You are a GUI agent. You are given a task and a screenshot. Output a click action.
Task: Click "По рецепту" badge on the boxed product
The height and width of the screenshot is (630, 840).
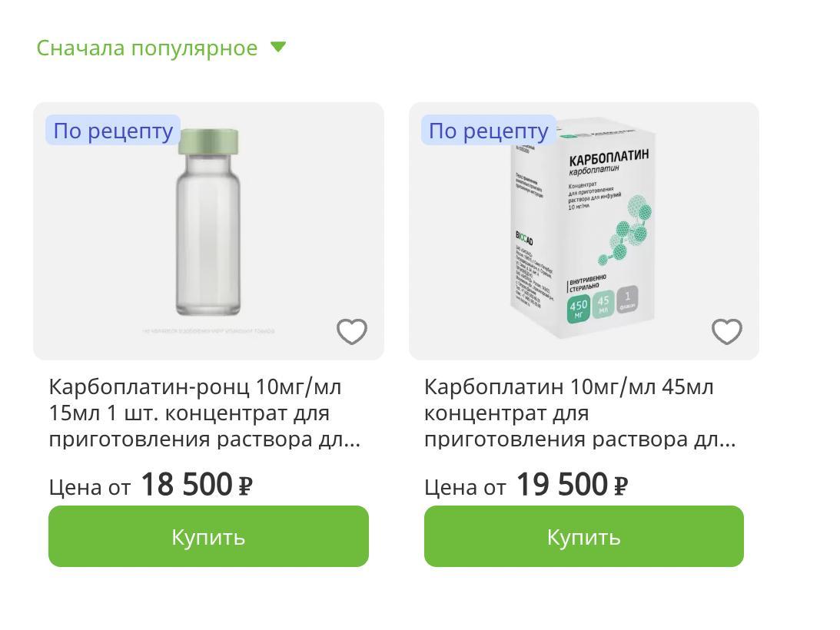pos(488,131)
